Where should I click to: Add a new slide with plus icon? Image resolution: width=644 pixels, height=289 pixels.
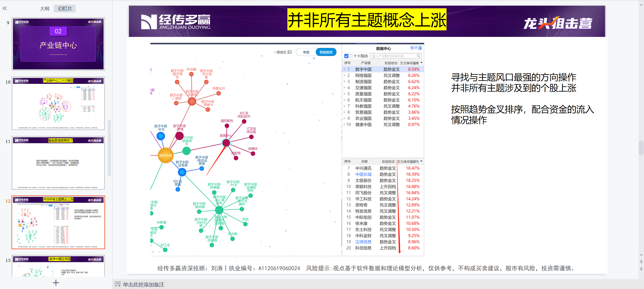tap(56, 283)
